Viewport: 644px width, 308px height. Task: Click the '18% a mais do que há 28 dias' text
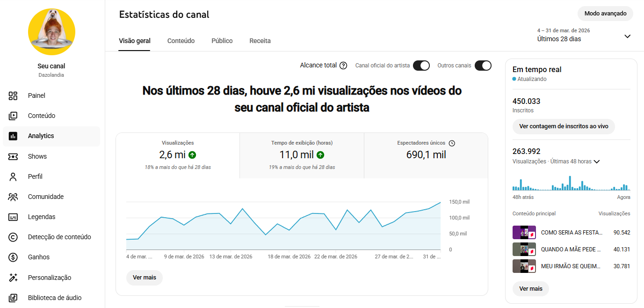(x=178, y=167)
